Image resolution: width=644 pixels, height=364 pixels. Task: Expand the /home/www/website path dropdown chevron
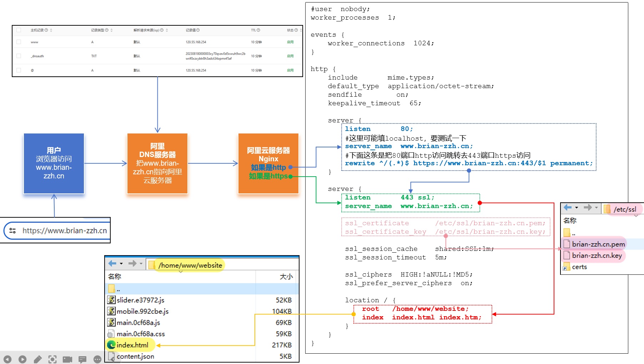click(x=181, y=272)
